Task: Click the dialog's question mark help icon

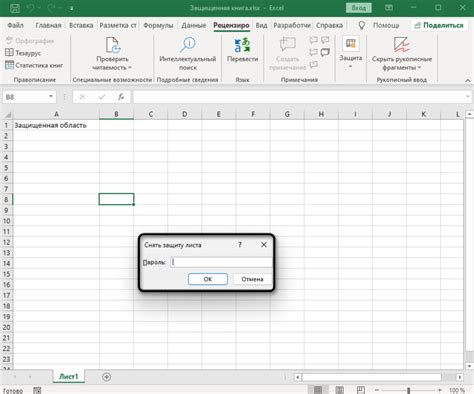Action: 240,245
